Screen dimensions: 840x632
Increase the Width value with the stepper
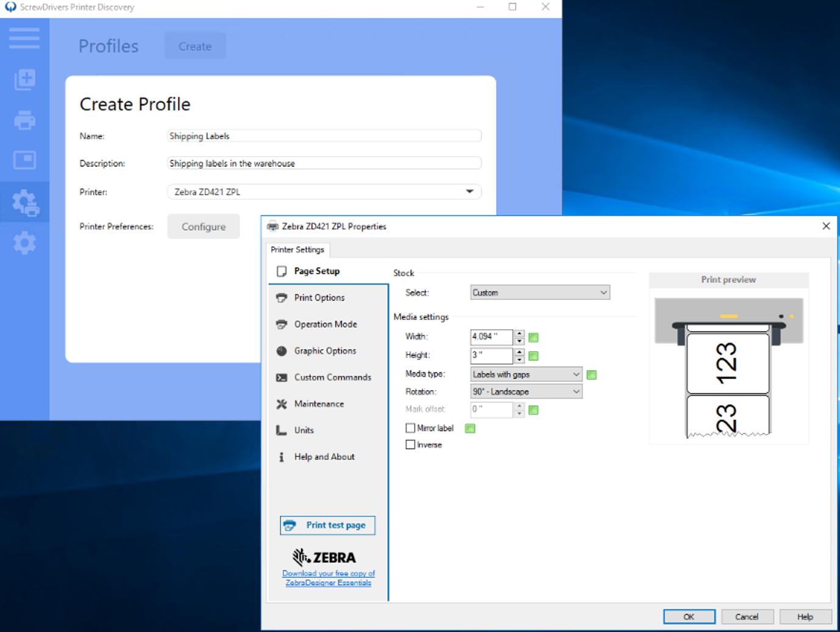click(519, 334)
